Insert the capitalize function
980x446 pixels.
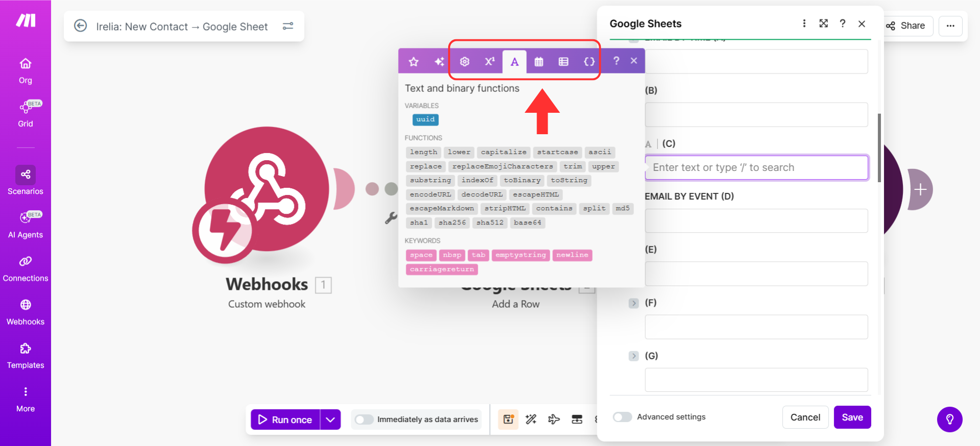(x=504, y=152)
